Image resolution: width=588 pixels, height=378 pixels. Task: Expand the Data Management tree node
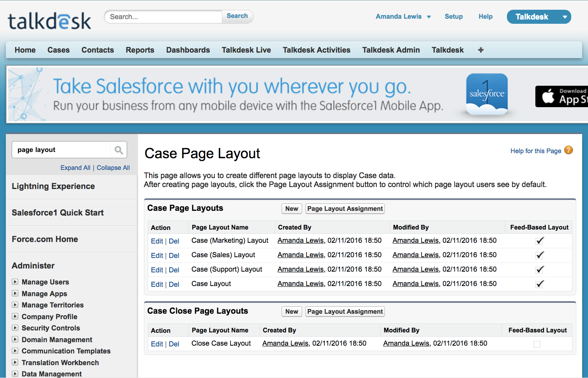pyautogui.click(x=15, y=374)
